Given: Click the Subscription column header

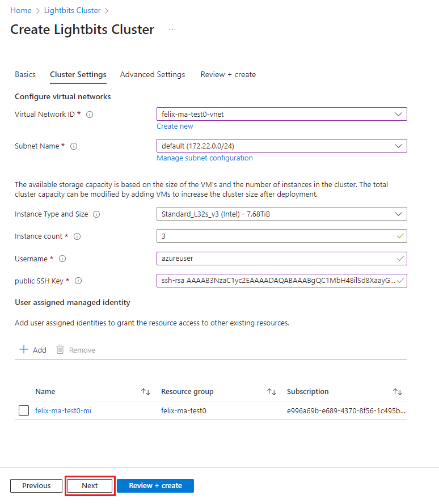Looking at the screenshot, I should 308,392.
